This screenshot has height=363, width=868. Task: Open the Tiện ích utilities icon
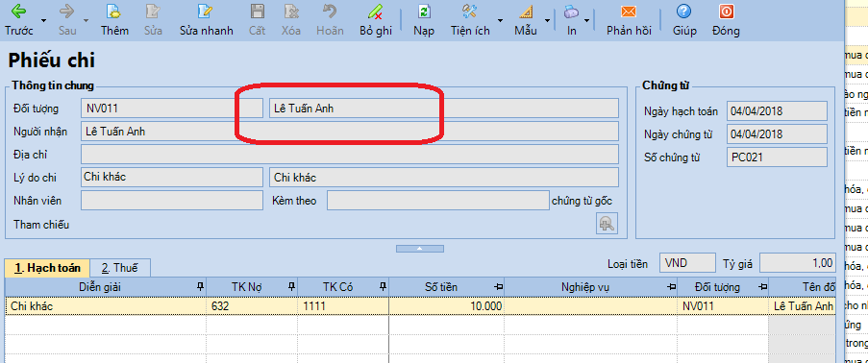470,12
